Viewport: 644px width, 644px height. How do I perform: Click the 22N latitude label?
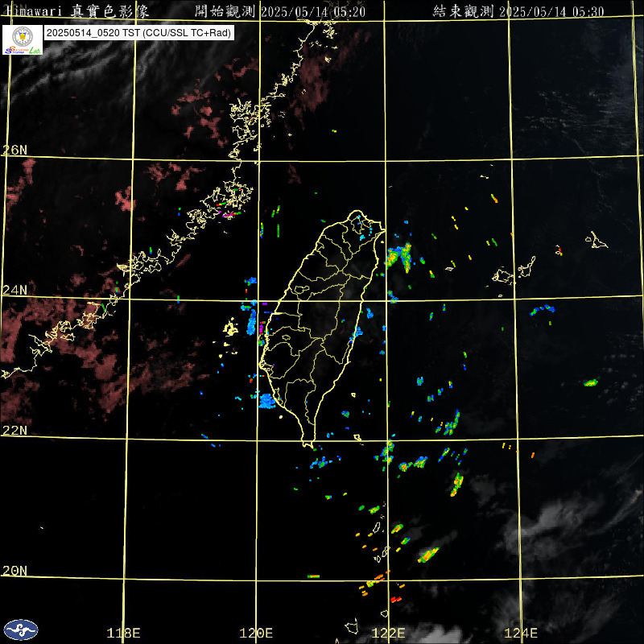tap(14, 431)
